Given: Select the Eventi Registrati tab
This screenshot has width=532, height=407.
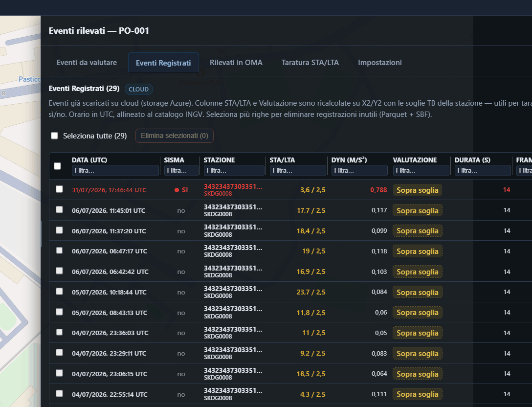Looking at the screenshot, I should pos(163,63).
